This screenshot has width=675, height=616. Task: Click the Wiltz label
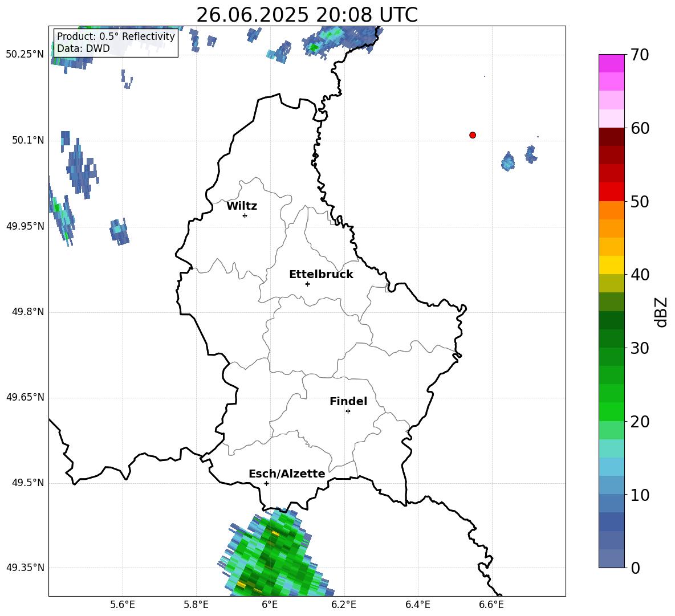pyautogui.click(x=242, y=206)
